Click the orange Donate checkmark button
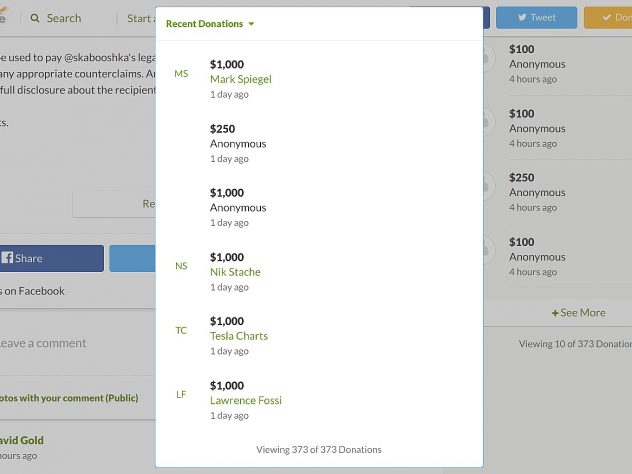The width and height of the screenshot is (632, 474). 608,18
